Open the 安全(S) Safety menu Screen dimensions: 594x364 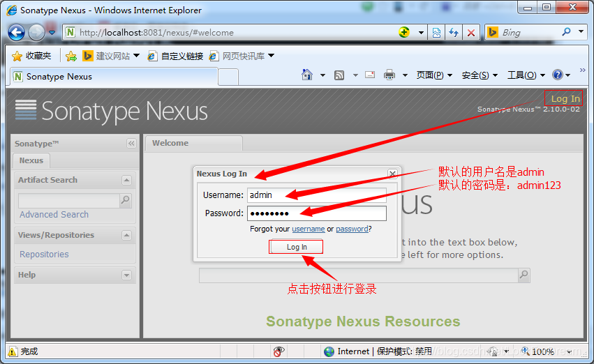480,75
